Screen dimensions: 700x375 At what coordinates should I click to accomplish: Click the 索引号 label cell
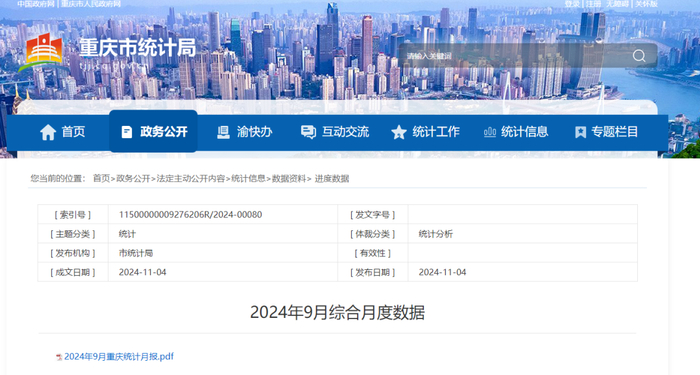[x=73, y=215]
